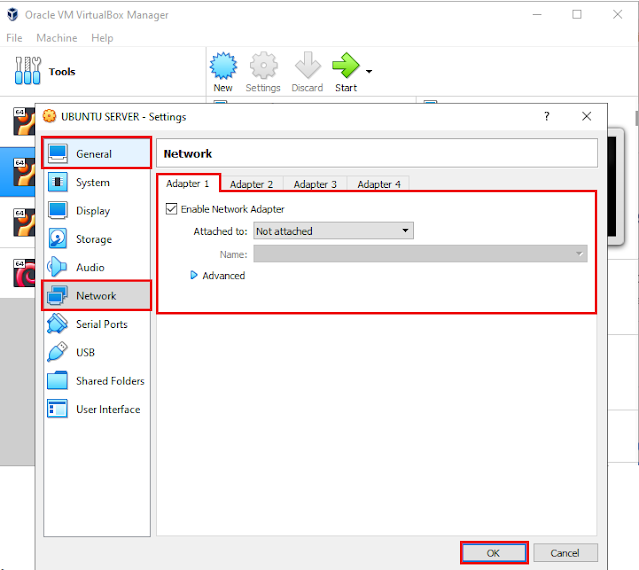This screenshot has width=639, height=570.
Task: Close the UBUNTU SERVER Settings dialog
Action: pyautogui.click(x=586, y=117)
